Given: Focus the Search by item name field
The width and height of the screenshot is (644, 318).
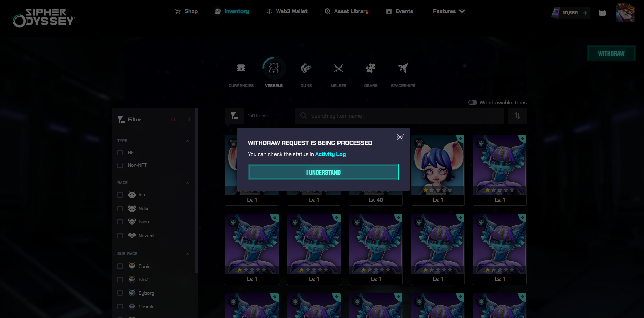Looking at the screenshot, I should 399,116.
